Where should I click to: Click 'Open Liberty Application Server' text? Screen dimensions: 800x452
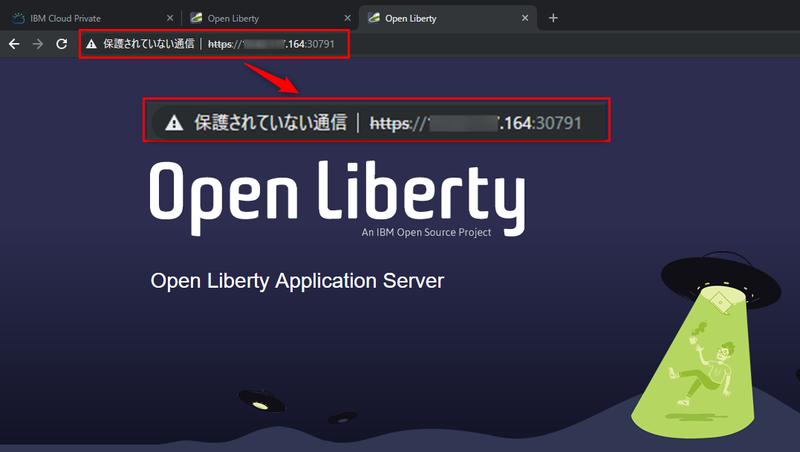tap(297, 281)
